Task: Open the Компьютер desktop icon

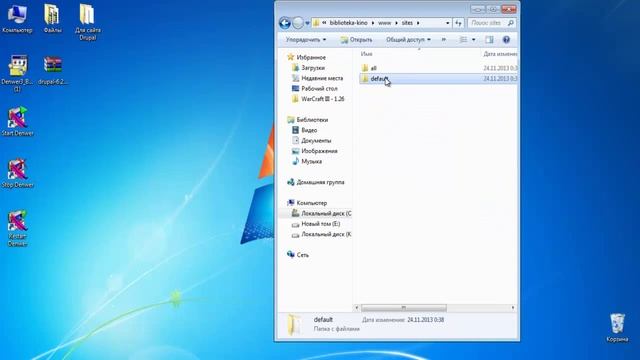Action: pyautogui.click(x=17, y=19)
